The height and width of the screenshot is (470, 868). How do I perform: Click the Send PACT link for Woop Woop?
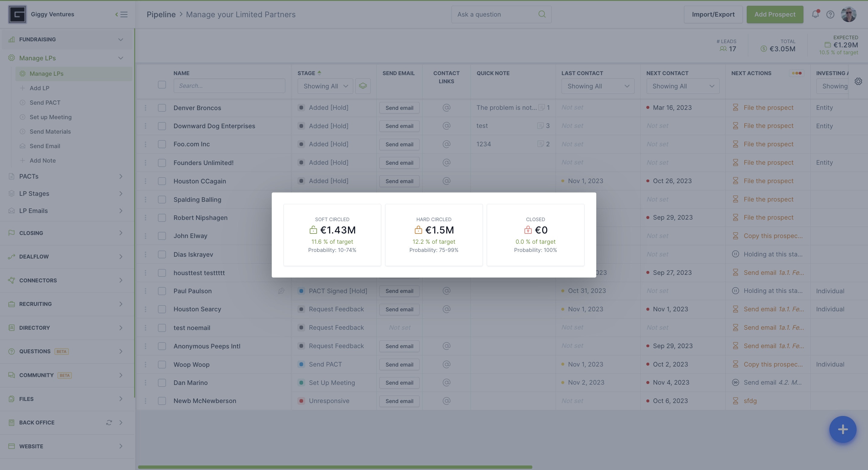click(x=325, y=364)
